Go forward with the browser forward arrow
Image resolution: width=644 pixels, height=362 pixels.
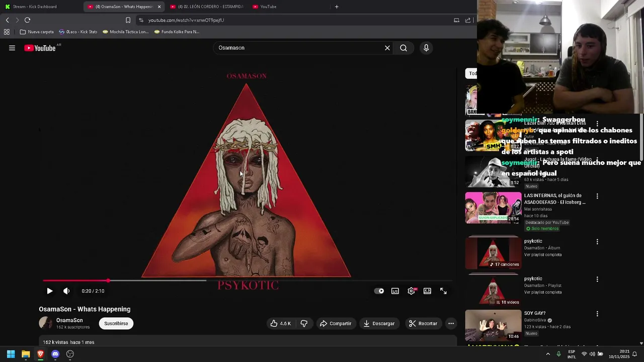(x=17, y=20)
